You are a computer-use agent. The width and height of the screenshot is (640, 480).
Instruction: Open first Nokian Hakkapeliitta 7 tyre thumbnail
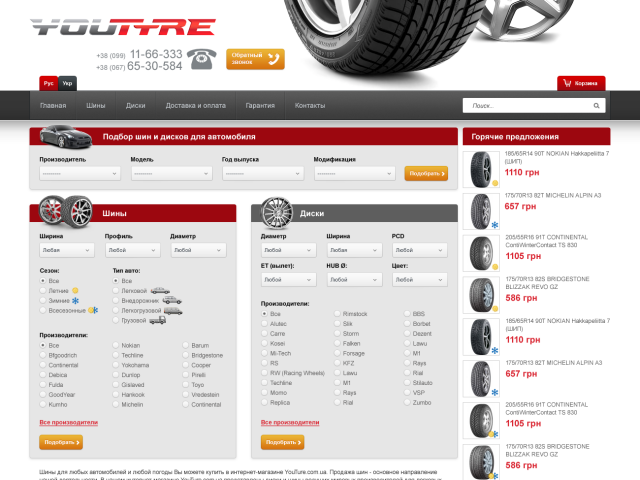pos(481,169)
